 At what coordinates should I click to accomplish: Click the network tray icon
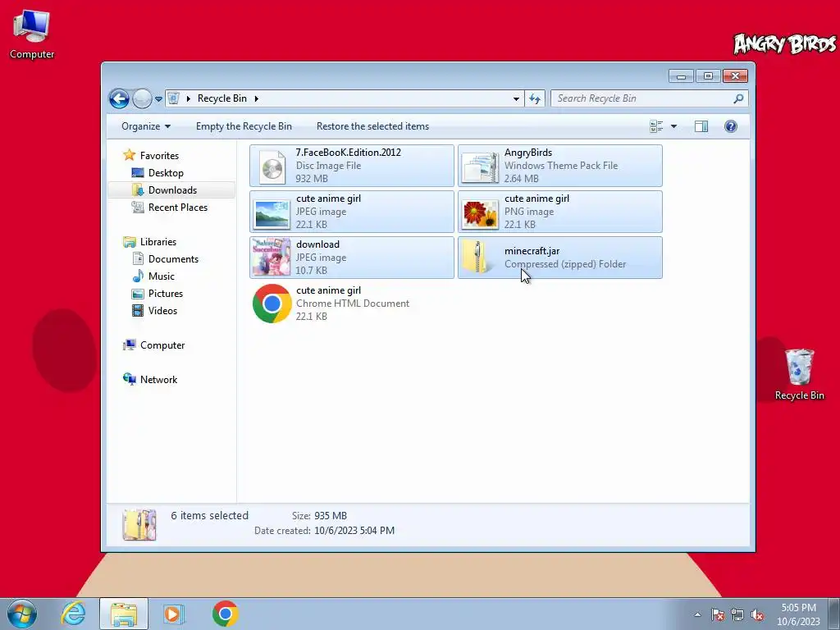coord(737,614)
